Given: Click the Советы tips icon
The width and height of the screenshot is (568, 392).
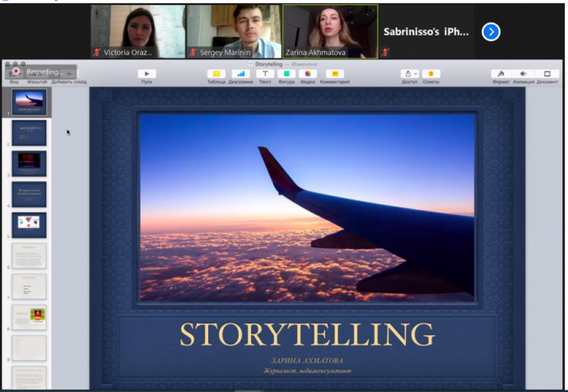Looking at the screenshot, I should (x=431, y=74).
